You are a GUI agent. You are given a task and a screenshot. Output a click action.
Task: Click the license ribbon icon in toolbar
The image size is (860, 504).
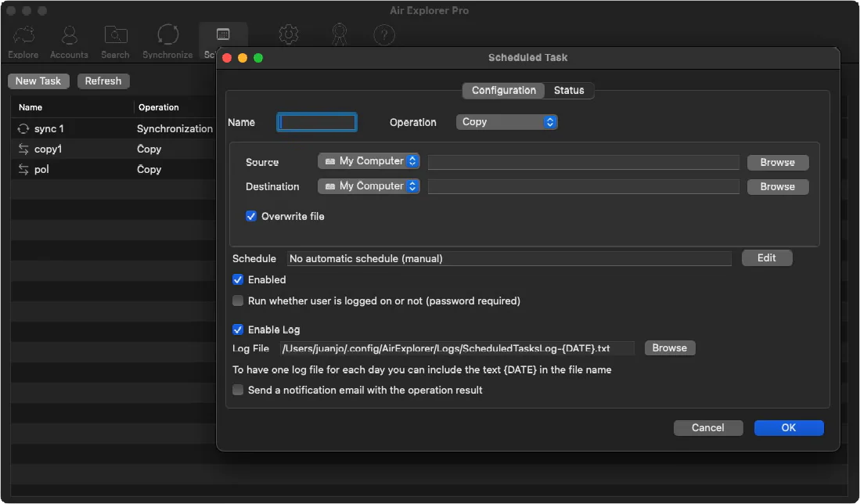pyautogui.click(x=339, y=34)
